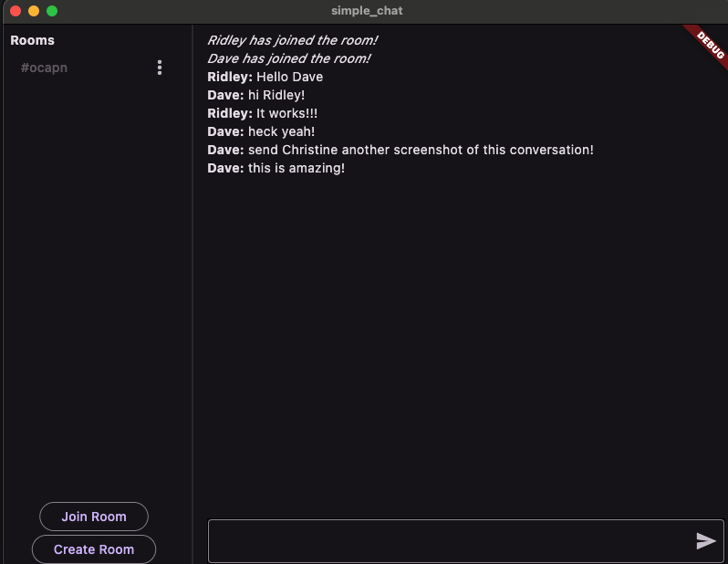The image size is (728, 564).
Task: Click the simple_chat window title
Action: (367, 11)
